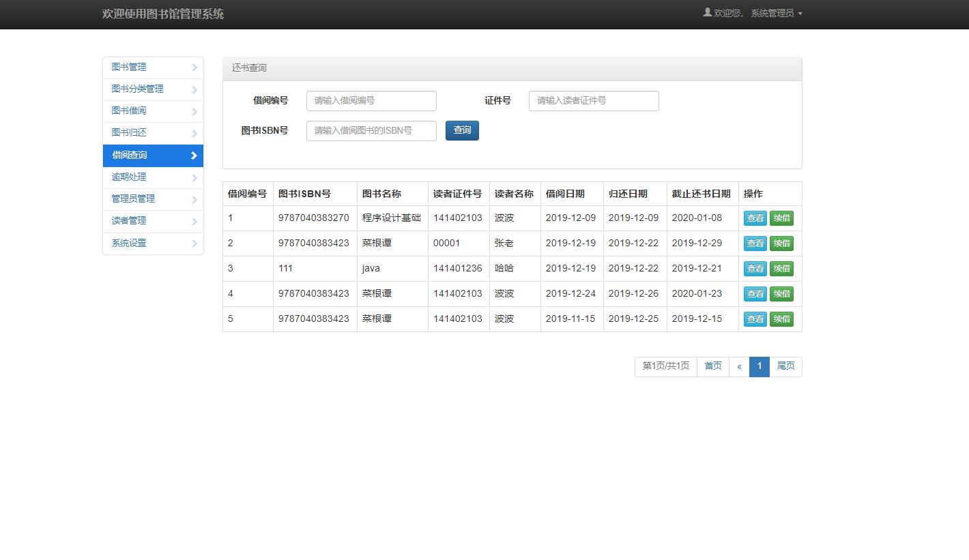This screenshot has height=560, width=969.
Task: Focus the 图书ISBN号 input field
Action: click(371, 130)
